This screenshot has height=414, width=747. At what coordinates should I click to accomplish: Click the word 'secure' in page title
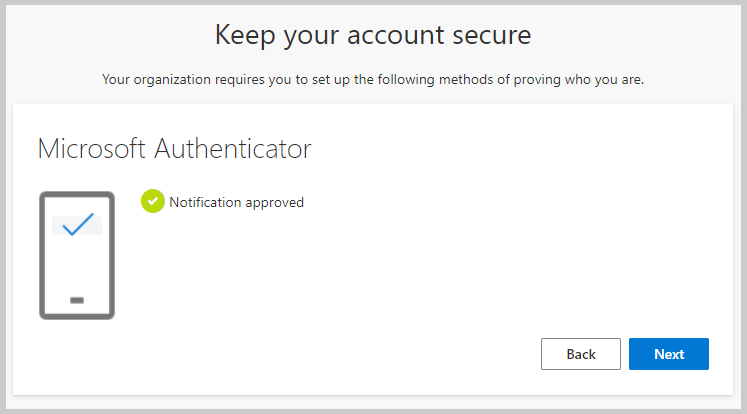[x=492, y=36]
